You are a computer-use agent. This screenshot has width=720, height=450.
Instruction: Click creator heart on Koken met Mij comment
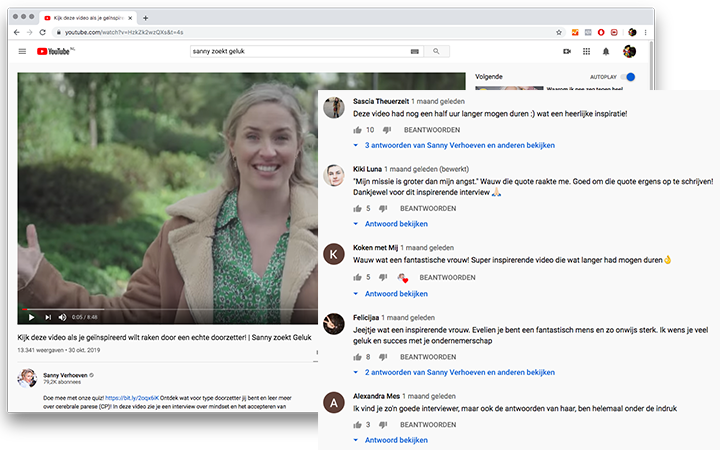pyautogui.click(x=403, y=277)
